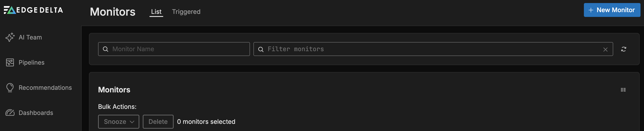Open the Snooze bulk action dropdown
This screenshot has width=644, height=131.
118,121
